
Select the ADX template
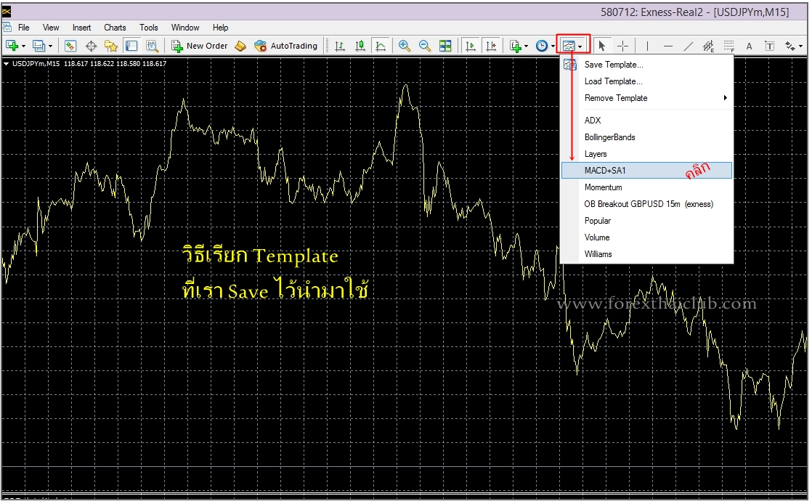(647, 120)
